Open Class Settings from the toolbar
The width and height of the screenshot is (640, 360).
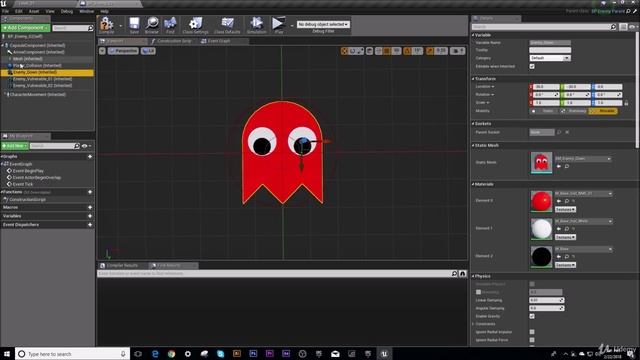click(x=195, y=25)
